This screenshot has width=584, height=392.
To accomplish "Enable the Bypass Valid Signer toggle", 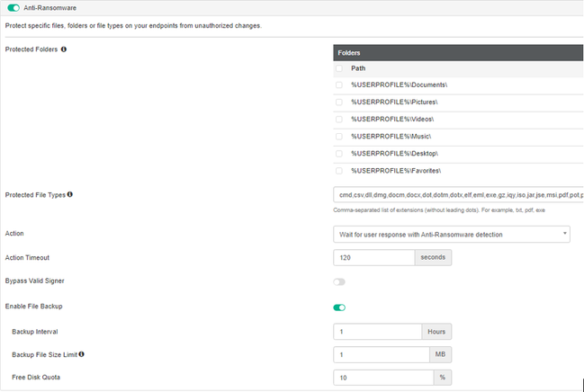I will point(339,281).
